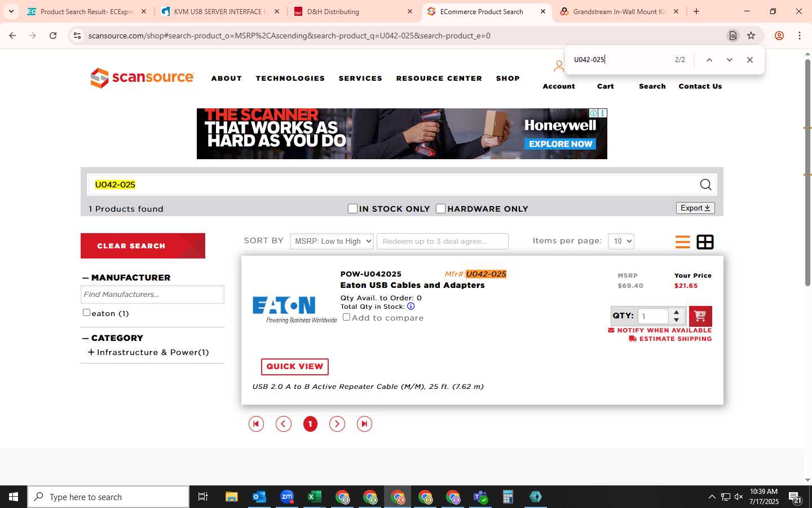Click Export button
The height and width of the screenshot is (508, 812).
[695, 208]
